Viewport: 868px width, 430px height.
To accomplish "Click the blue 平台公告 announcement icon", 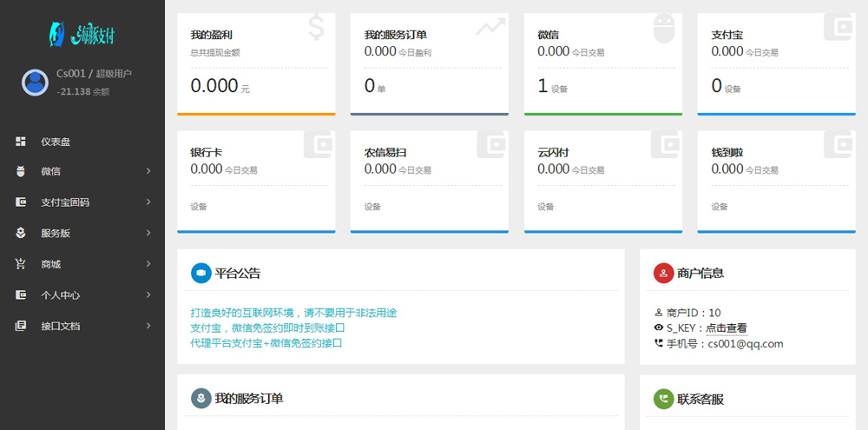I will click(x=201, y=273).
